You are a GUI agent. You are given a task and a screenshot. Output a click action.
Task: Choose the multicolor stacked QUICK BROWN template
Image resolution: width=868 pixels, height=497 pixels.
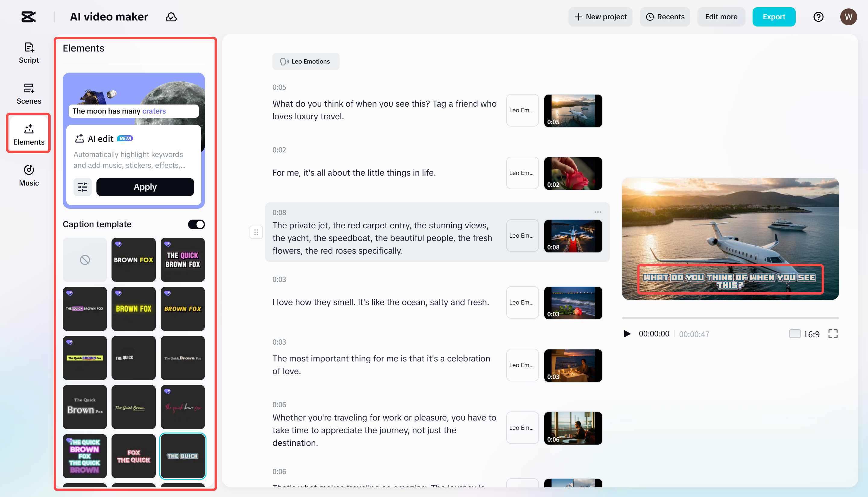[85, 456]
